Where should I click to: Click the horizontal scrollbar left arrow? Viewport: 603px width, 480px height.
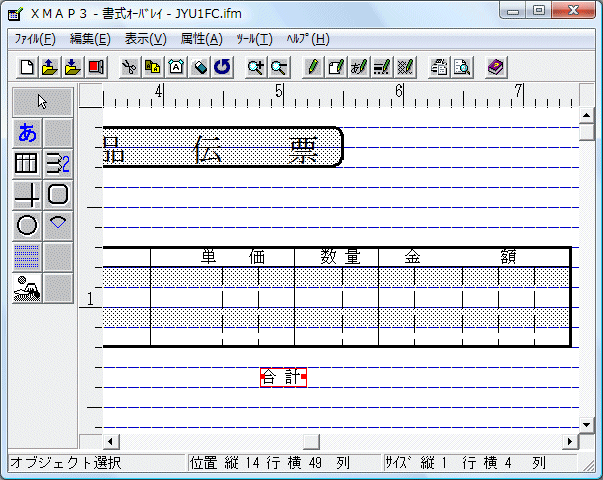pos(111,441)
